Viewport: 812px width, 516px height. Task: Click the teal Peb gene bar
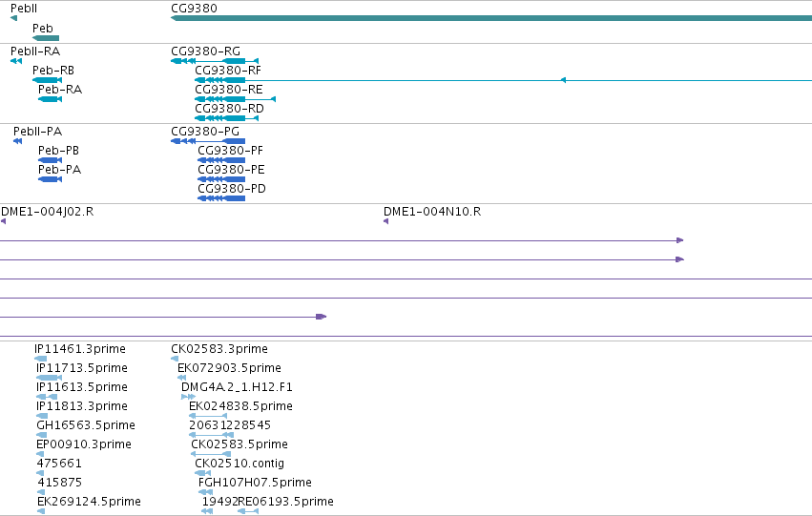(46, 38)
